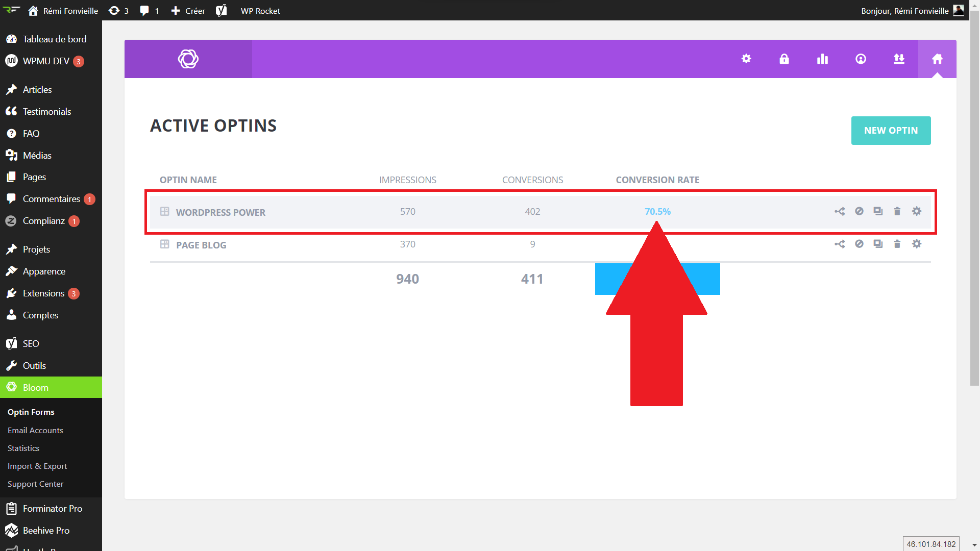
Task: Share the WORDPRESS POWER optin
Action: click(840, 211)
